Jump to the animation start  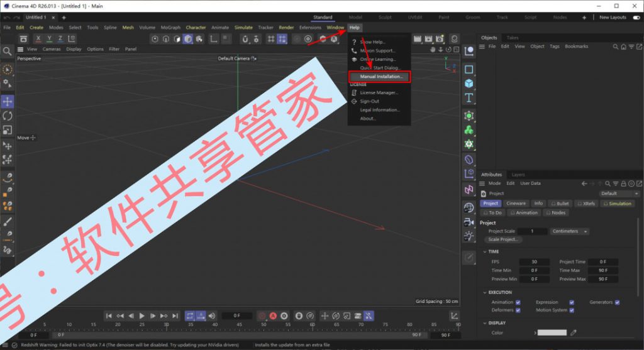click(108, 315)
